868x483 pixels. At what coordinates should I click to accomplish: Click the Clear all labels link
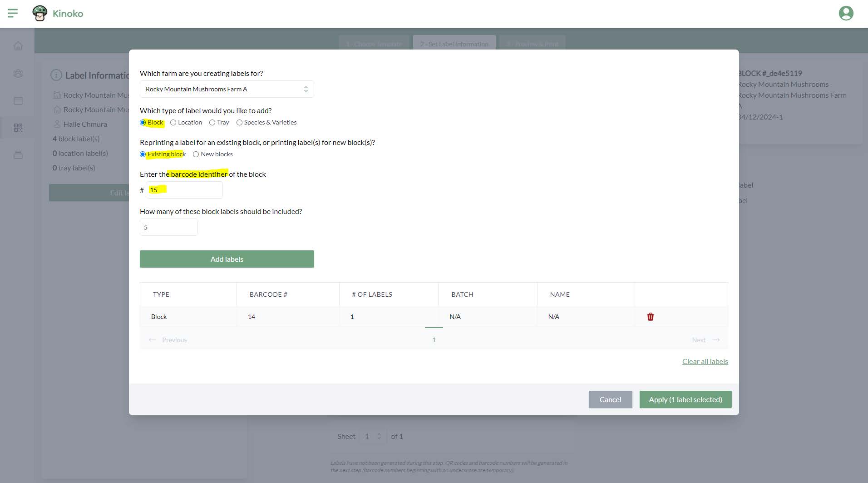pos(705,362)
